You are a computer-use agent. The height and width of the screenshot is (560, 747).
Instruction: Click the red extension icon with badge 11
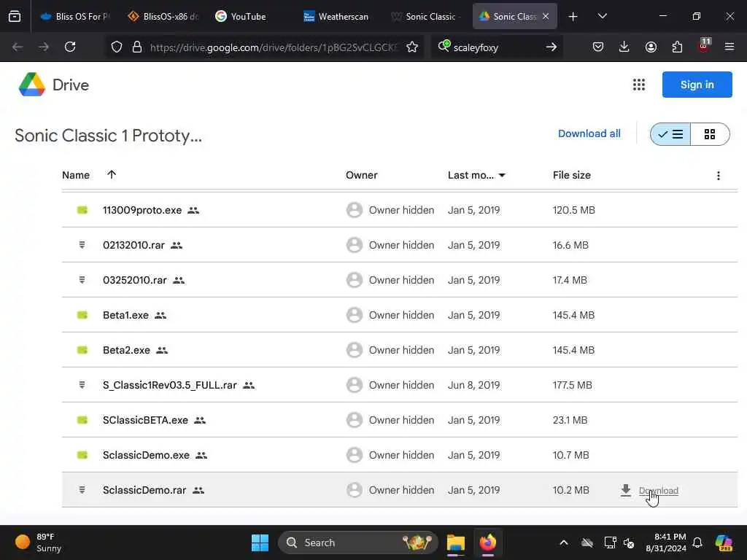pos(704,46)
